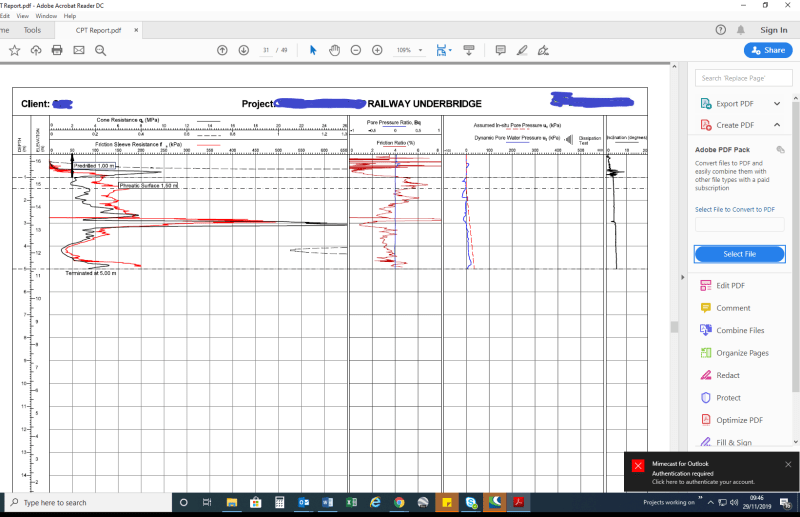Screen dimensions: 800x517
Task: Activate the hand pan tool
Action: (x=334, y=50)
